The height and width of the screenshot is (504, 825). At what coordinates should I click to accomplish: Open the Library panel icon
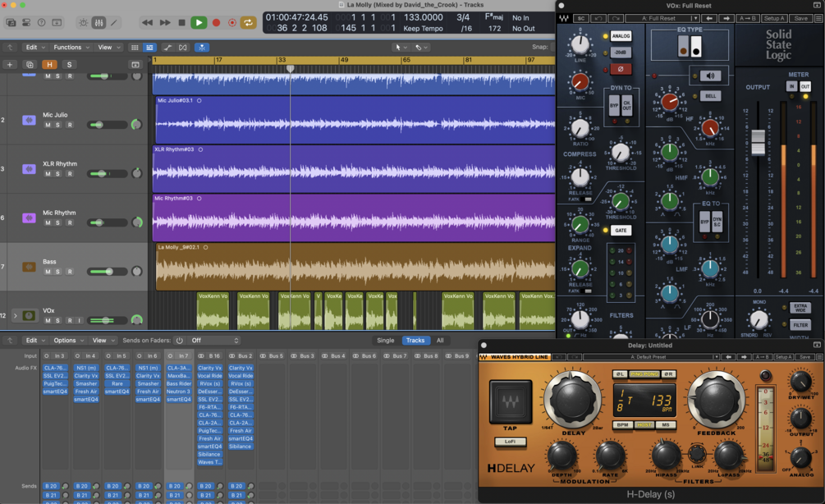click(x=11, y=23)
